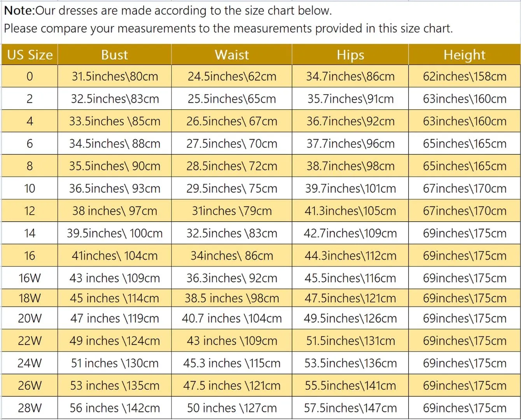This screenshot has width=521, height=420.
Task: Click bust cell 45 inches \114cm
Action: pyautogui.click(x=115, y=298)
